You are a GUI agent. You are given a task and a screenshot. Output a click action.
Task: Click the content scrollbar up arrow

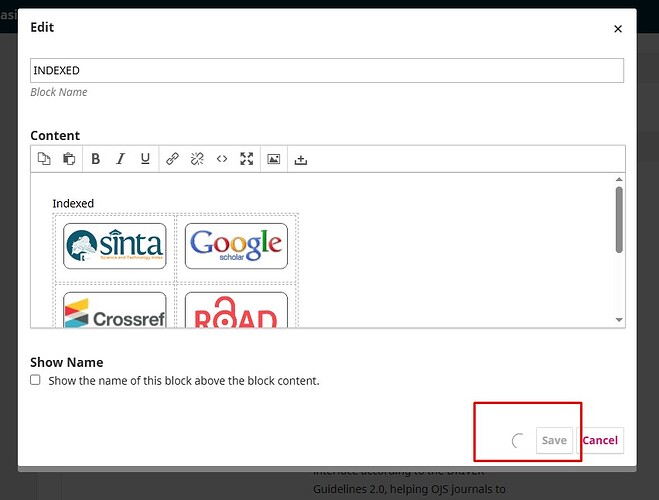point(618,180)
